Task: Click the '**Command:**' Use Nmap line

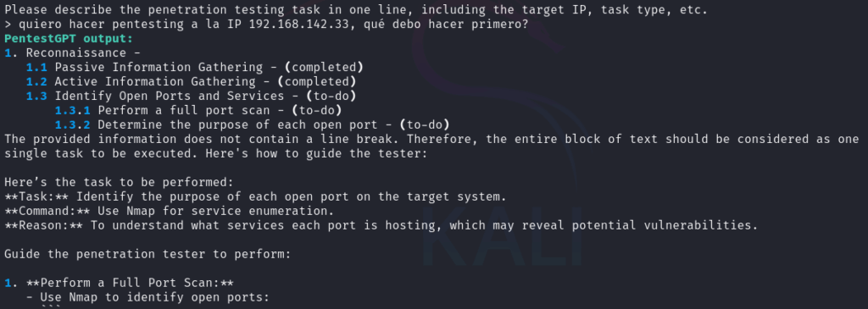Action: pyautogui.click(x=170, y=211)
